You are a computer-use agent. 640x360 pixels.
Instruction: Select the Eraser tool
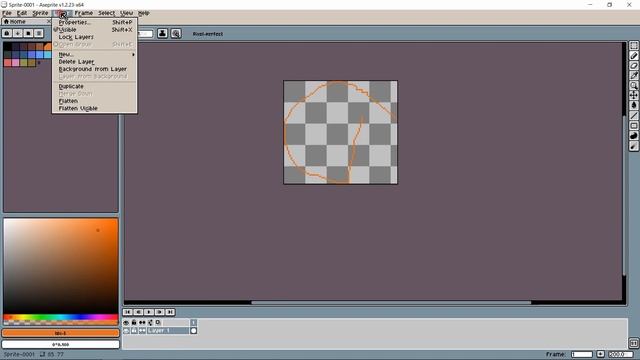pyautogui.click(x=633, y=65)
